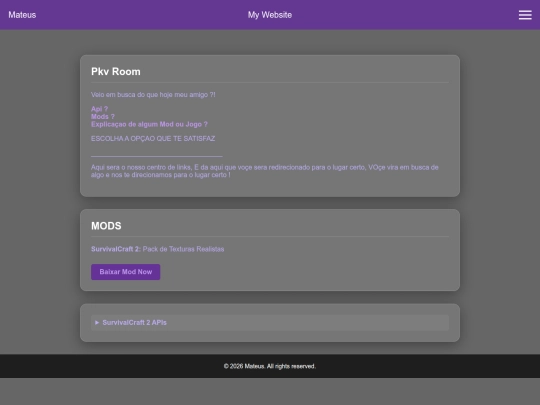Click 'Pack de Texturas Realistas' text

click(x=183, y=249)
